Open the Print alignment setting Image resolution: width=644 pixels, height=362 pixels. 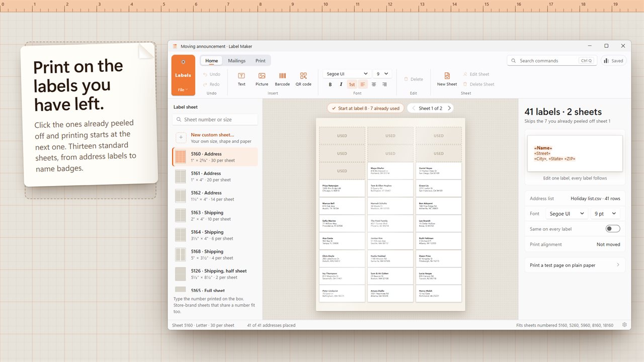575,244
